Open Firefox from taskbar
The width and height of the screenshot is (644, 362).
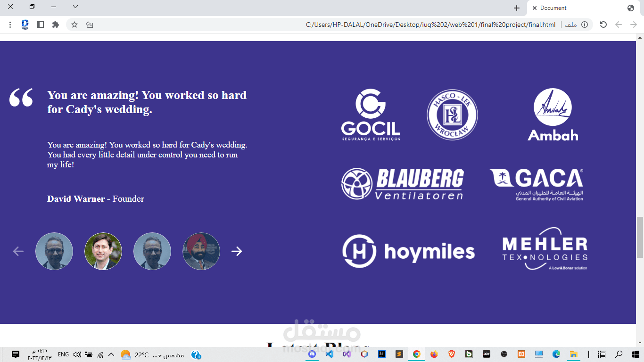tap(434, 354)
